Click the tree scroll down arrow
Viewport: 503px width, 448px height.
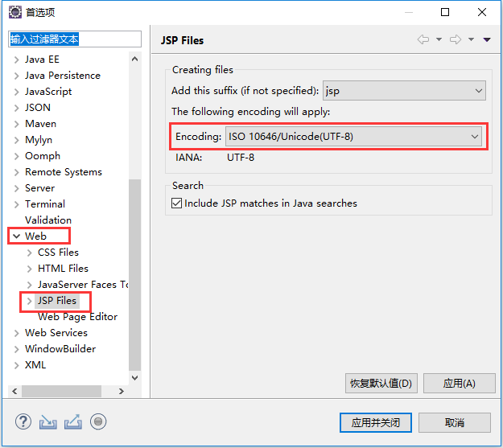tap(134, 378)
